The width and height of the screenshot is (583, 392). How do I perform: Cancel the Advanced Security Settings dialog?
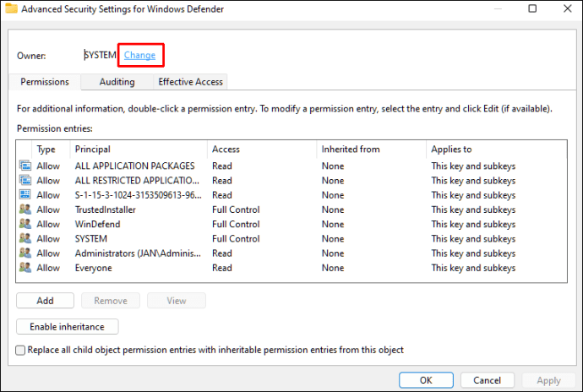487,380
